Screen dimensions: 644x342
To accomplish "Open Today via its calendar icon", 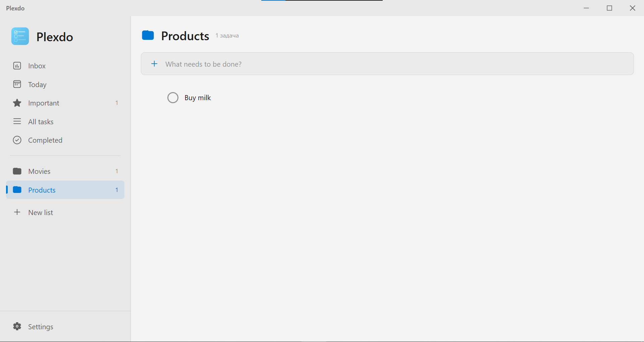I will coord(17,84).
